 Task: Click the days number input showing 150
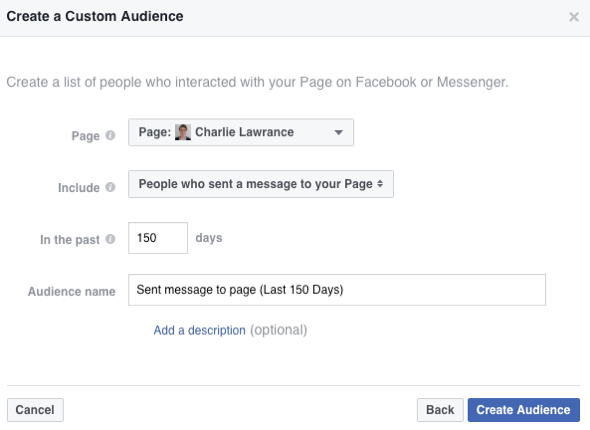point(158,238)
